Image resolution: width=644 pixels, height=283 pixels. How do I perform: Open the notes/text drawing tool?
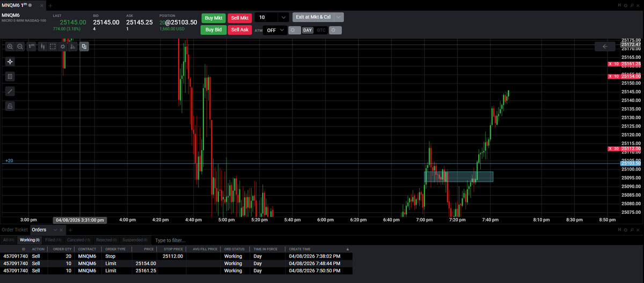(10, 77)
